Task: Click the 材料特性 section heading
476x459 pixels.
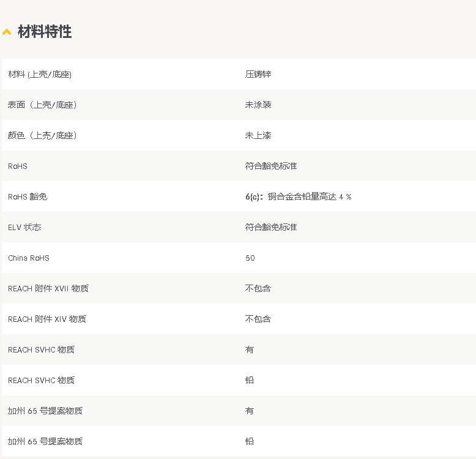Action: coord(45,32)
